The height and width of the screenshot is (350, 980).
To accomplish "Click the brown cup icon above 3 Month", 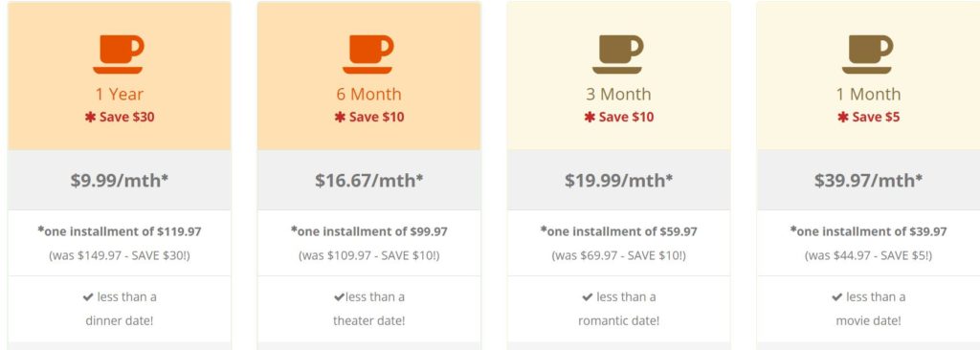I will (617, 55).
